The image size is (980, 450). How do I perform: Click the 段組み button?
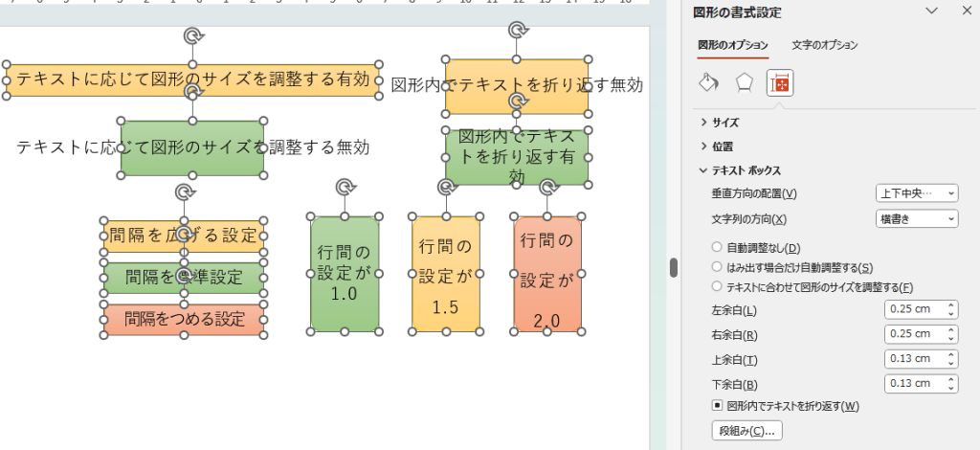point(746,431)
